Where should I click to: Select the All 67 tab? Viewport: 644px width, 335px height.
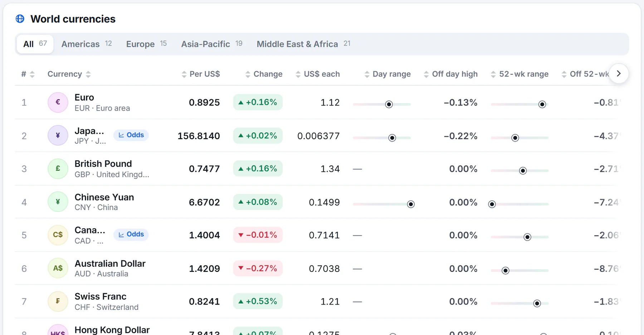(35, 44)
